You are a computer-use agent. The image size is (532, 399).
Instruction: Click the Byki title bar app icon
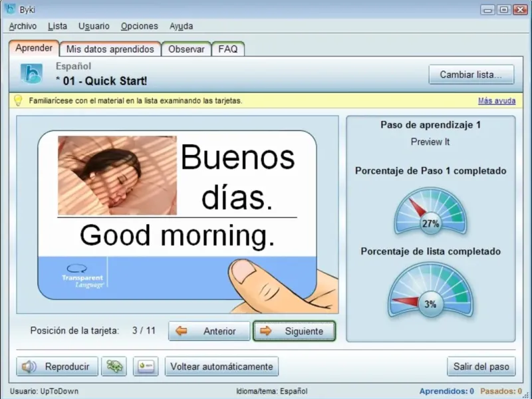(10, 9)
